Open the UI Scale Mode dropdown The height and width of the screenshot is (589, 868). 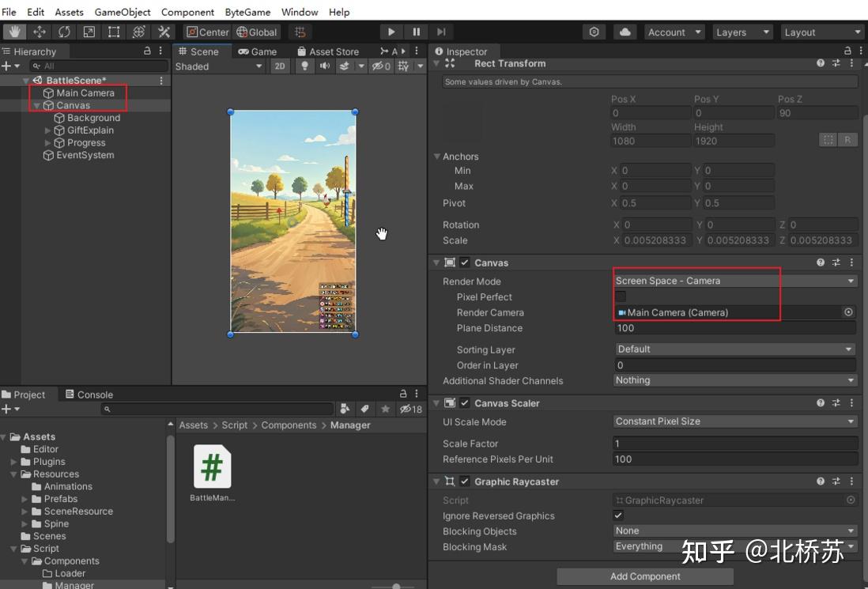click(734, 421)
